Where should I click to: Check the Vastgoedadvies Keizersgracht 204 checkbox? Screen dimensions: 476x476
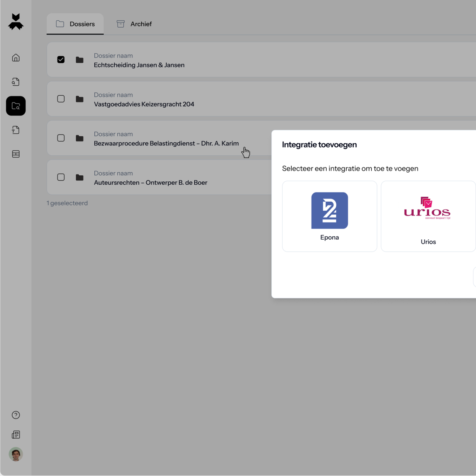tap(61, 99)
